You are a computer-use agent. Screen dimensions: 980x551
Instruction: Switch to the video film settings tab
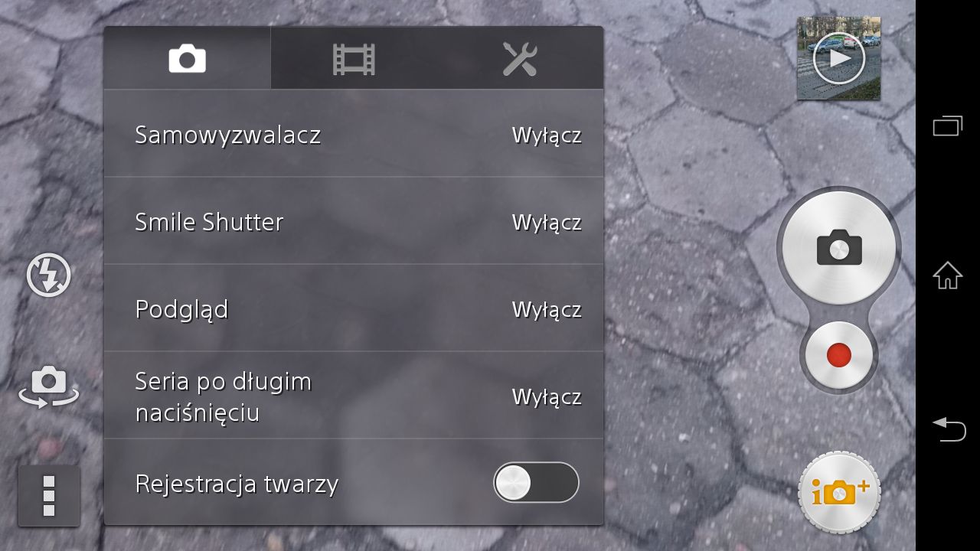tap(354, 58)
